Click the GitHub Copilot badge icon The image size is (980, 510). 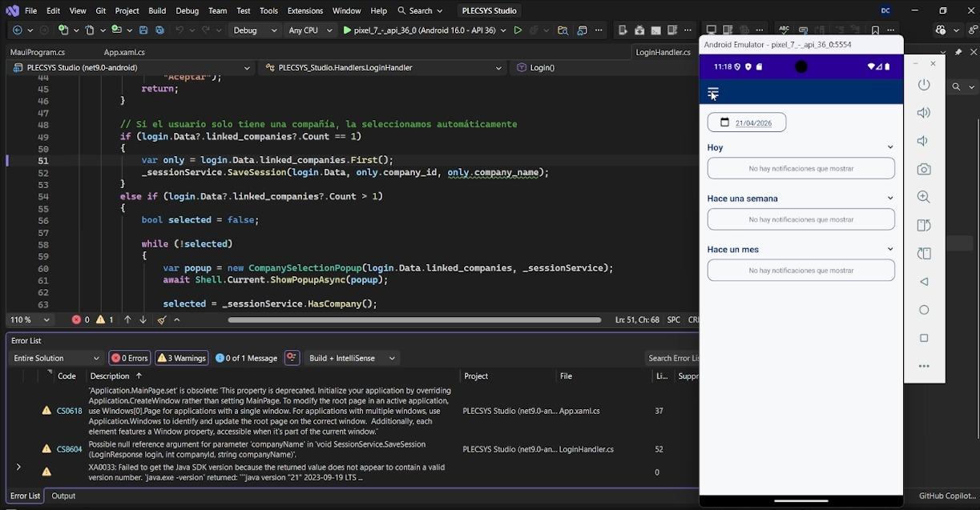941,30
